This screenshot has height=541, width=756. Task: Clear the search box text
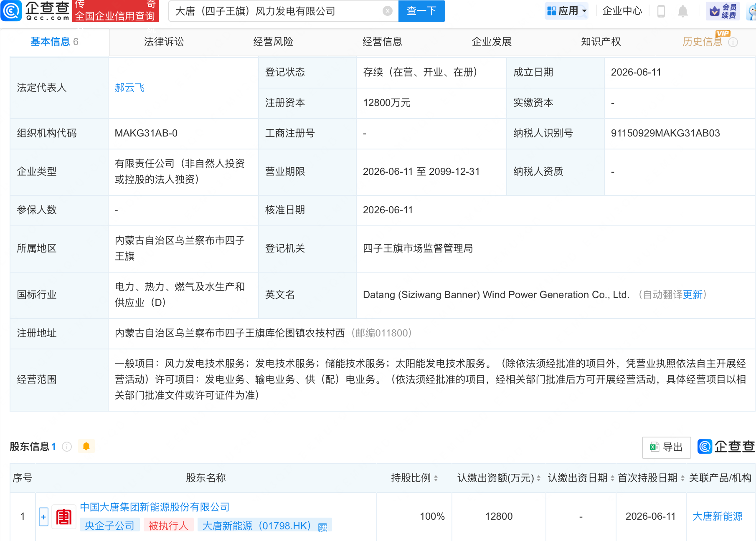[x=388, y=11]
